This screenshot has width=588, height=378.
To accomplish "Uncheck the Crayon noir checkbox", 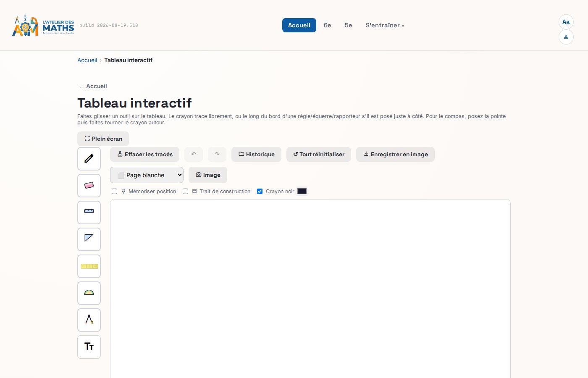I will point(260,192).
